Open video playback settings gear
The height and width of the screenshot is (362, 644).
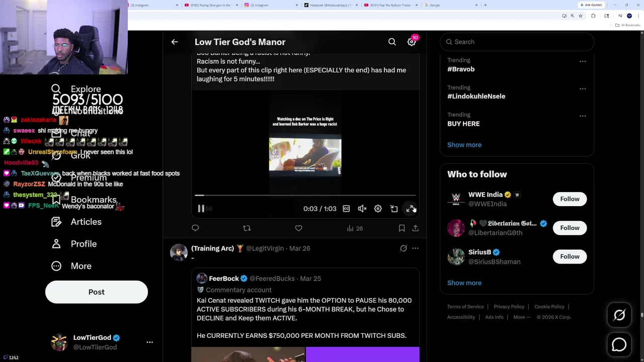(378, 209)
